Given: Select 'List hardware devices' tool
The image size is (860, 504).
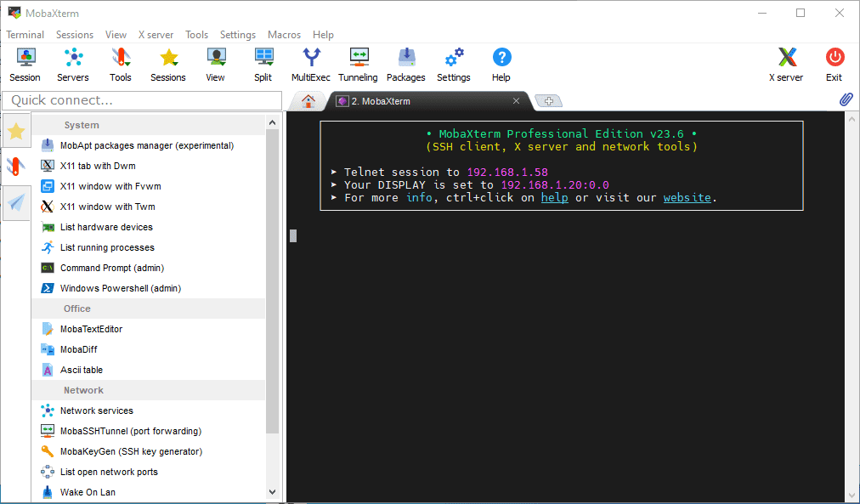Looking at the screenshot, I should (148, 227).
